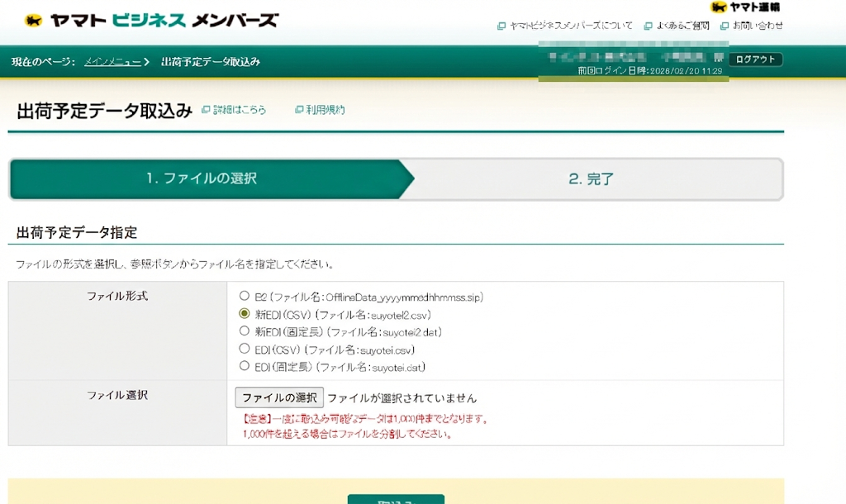Select the 新EDI(CSV) radio button
The height and width of the screenshot is (504, 846).
tap(244, 314)
